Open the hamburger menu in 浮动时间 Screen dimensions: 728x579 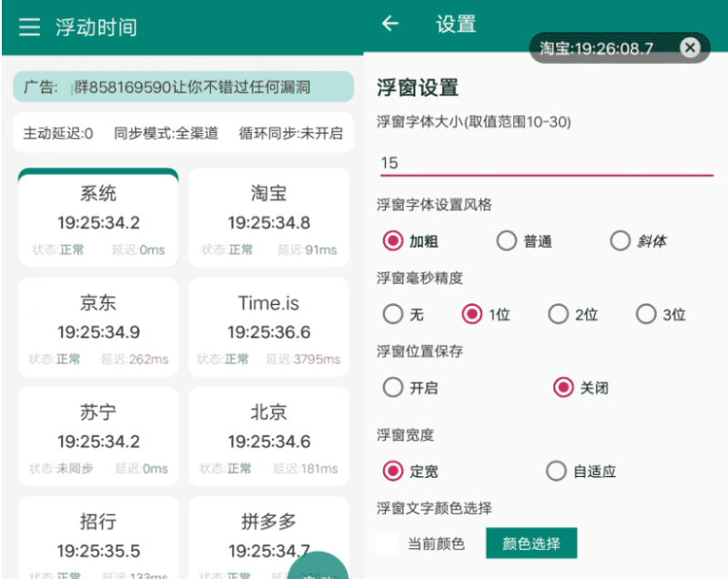coord(30,27)
